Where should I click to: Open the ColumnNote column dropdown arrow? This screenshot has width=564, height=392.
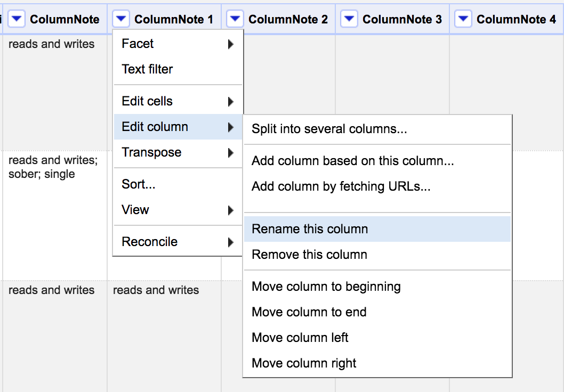pos(17,20)
